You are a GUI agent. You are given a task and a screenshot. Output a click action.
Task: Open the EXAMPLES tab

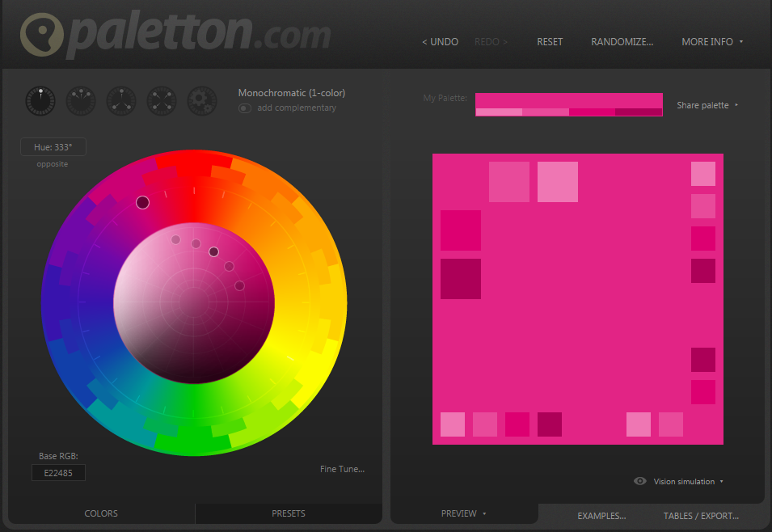(601, 516)
